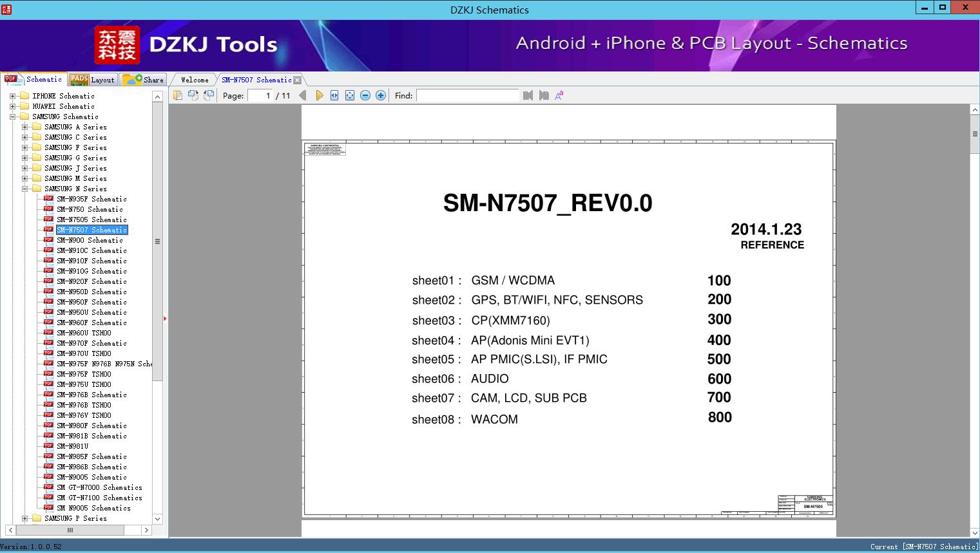Find next match icon
This screenshot has height=553, width=980.
tap(544, 95)
